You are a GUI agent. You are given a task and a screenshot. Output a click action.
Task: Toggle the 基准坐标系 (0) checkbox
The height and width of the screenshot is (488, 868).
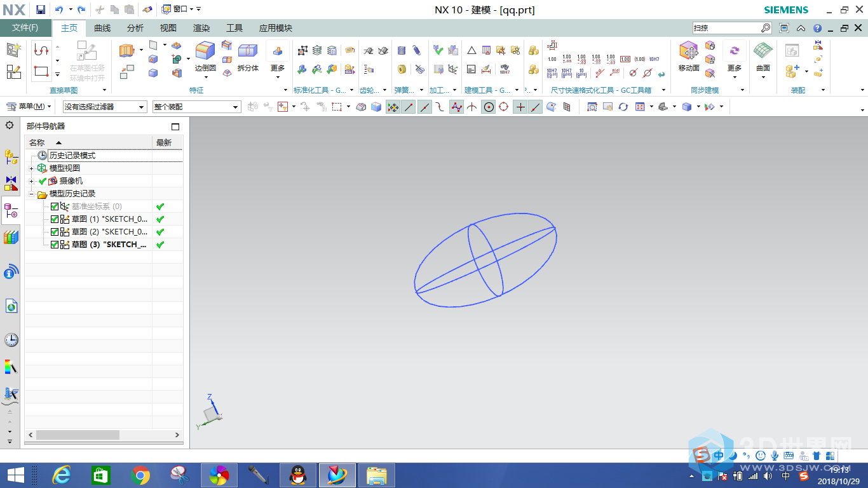[x=55, y=207]
